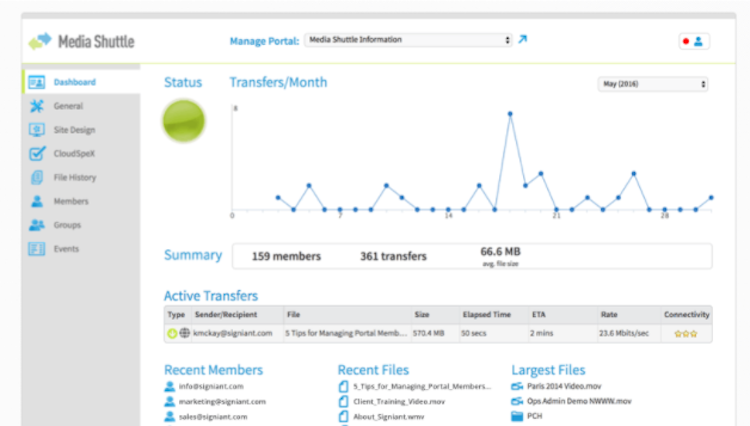This screenshot has width=750, height=426.
Task: Click person icon beside marketing@signiant.com
Action: pos(169,402)
